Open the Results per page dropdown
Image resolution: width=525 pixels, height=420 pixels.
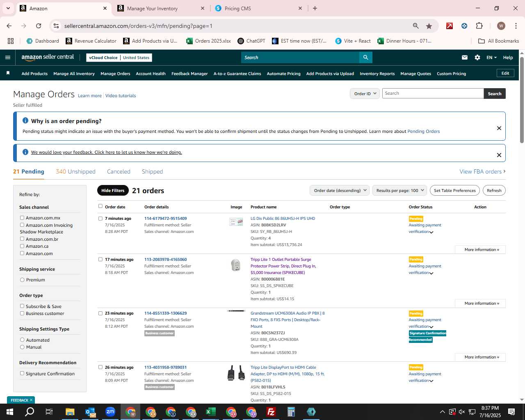pos(399,190)
